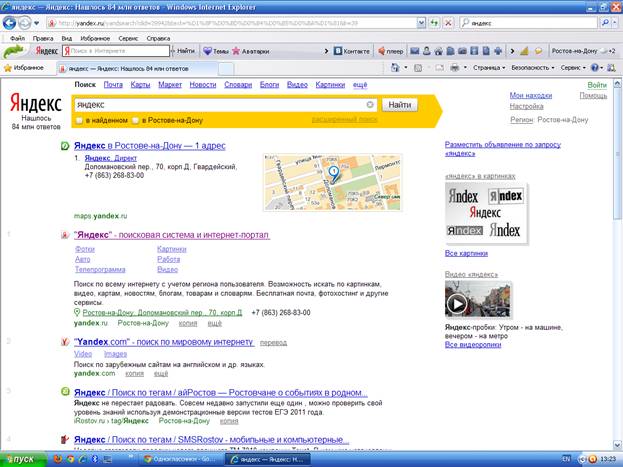The width and height of the screenshot is (623, 467).
Task: Expand the print options dropdown arrow
Action: (465, 68)
